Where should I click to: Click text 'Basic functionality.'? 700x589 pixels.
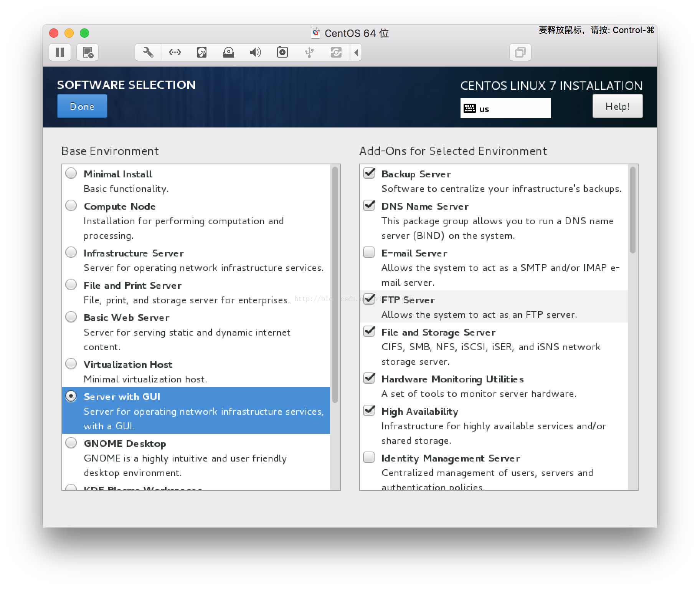pyautogui.click(x=126, y=189)
